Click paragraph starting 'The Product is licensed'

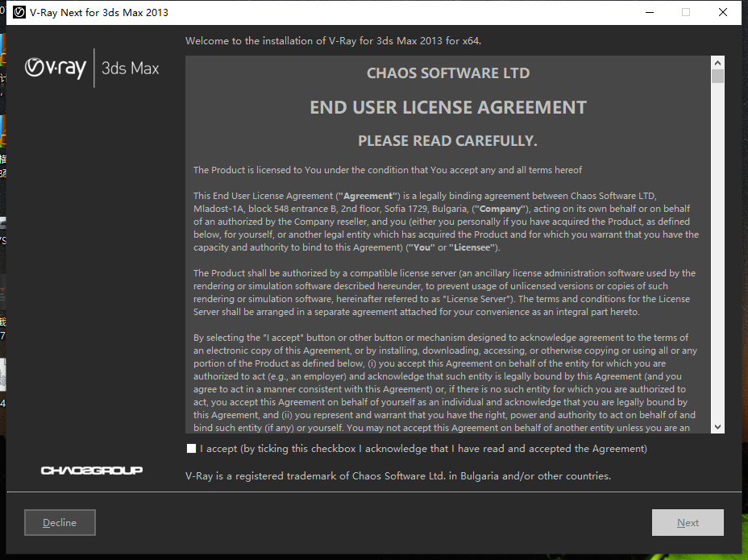[388, 170]
